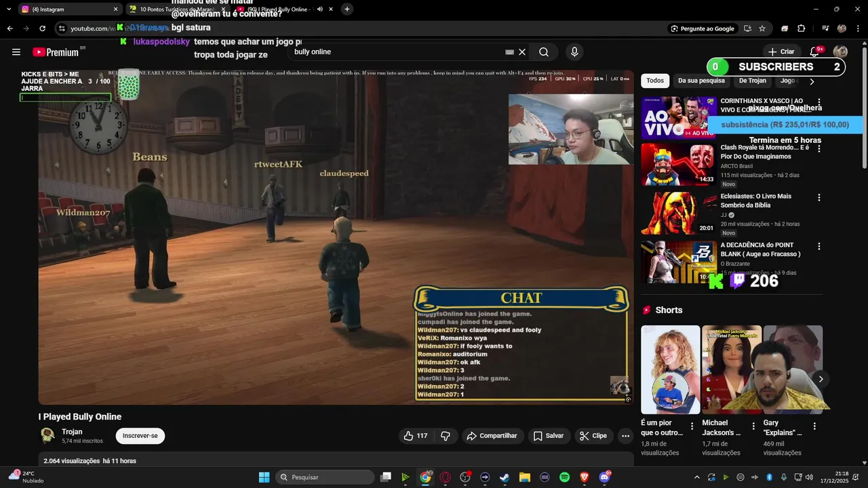Close the Instagram browser tab

[115, 9]
